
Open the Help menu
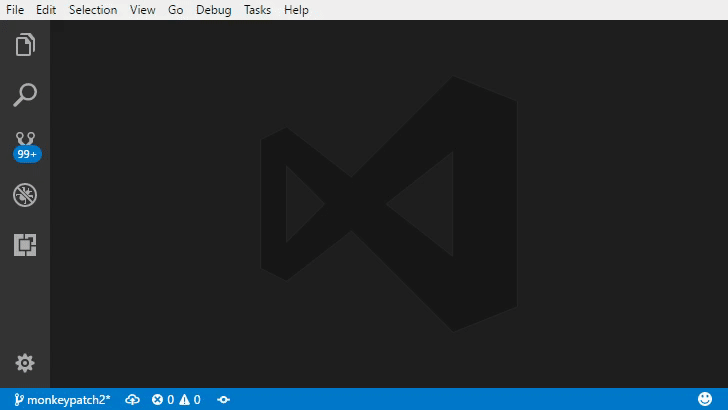click(x=296, y=10)
